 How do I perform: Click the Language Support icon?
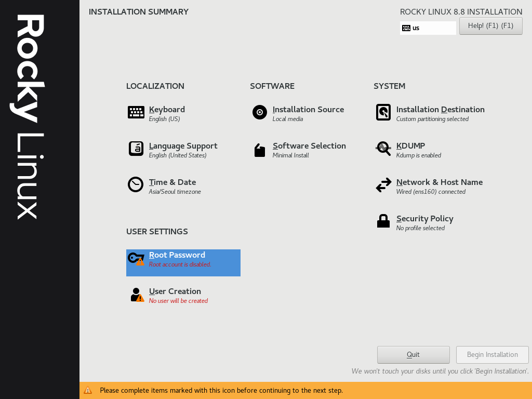pos(136,149)
